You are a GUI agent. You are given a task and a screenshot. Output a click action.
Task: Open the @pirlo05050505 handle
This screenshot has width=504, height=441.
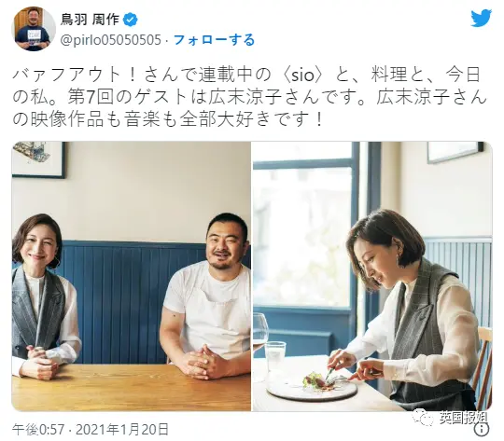point(110,40)
